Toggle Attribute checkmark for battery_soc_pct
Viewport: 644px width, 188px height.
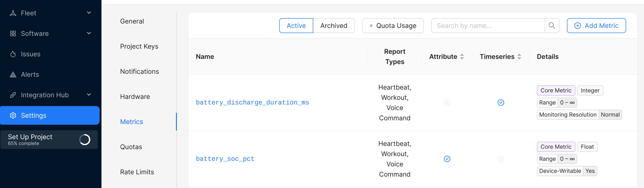447,159
